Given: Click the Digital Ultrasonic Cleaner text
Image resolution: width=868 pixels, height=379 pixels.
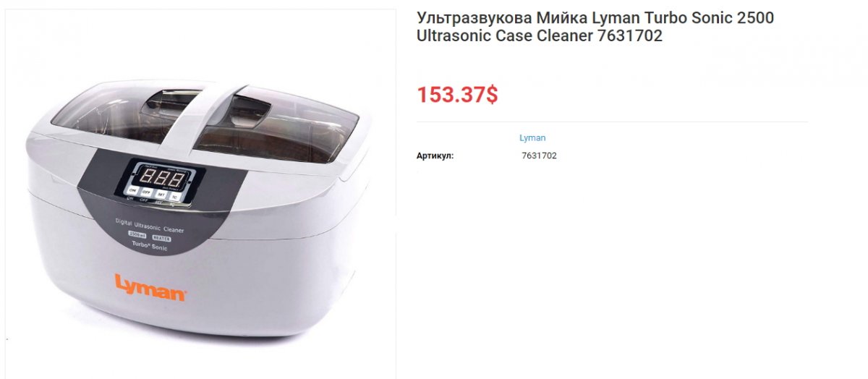Looking at the screenshot, I should tap(150, 225).
